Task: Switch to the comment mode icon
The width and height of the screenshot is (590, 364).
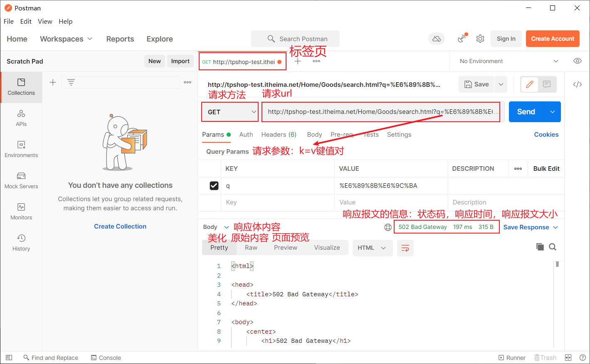Action: pos(547,84)
